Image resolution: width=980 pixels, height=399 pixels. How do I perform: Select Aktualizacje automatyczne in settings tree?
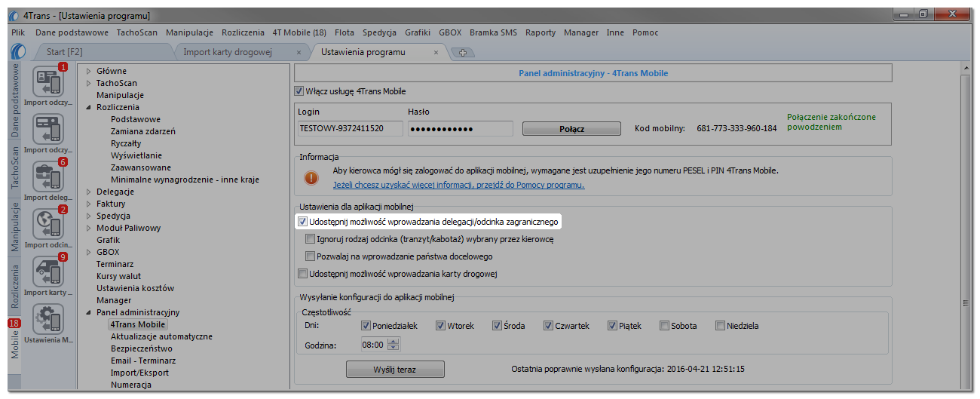click(161, 336)
